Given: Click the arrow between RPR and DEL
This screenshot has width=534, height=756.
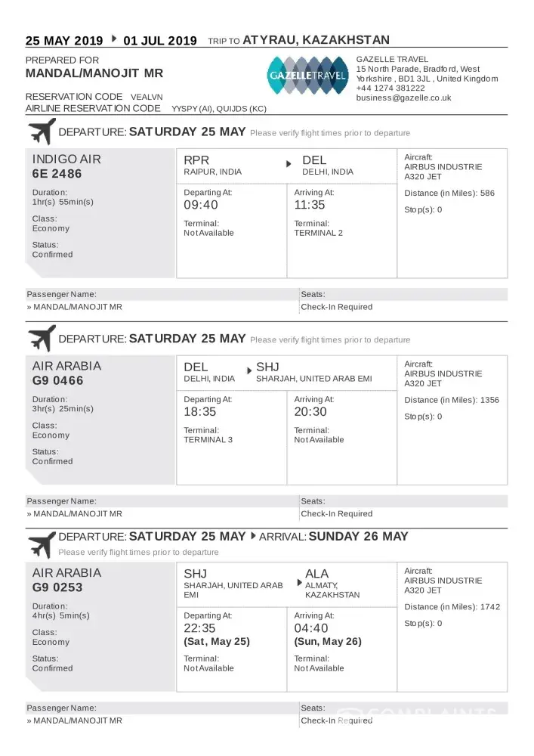Looking at the screenshot, I should pos(288,164).
